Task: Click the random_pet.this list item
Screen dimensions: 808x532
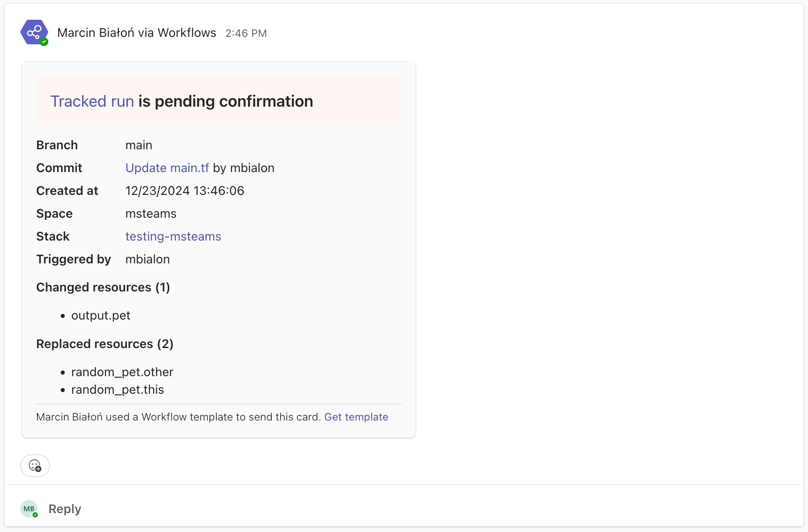Action: tap(117, 389)
